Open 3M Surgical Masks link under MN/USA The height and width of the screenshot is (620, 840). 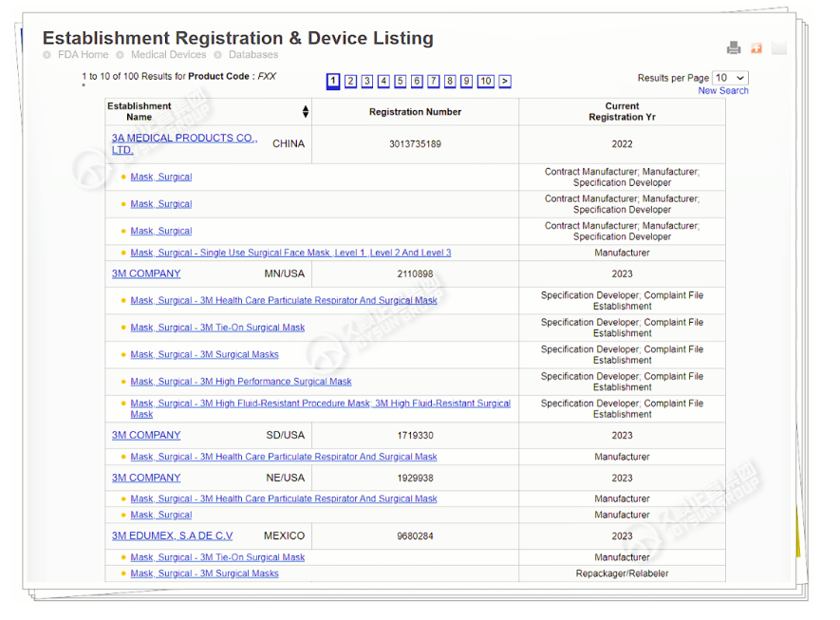click(204, 354)
